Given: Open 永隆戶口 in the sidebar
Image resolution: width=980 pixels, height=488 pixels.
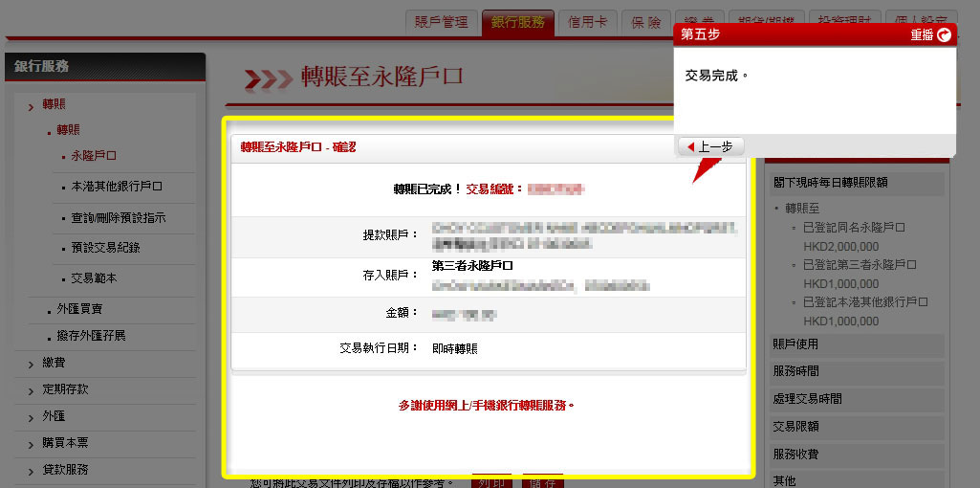Looking at the screenshot, I should click(94, 155).
